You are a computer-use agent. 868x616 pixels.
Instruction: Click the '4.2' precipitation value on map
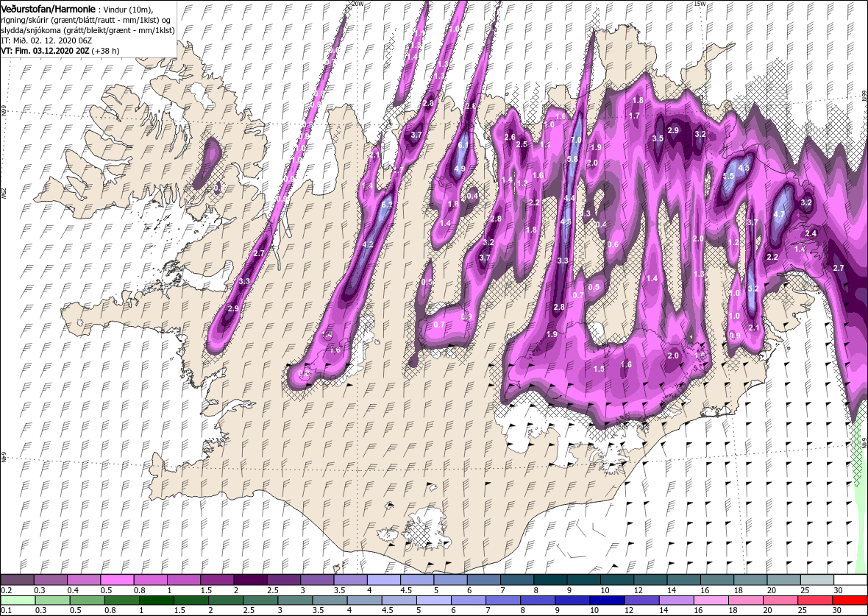tap(368, 245)
